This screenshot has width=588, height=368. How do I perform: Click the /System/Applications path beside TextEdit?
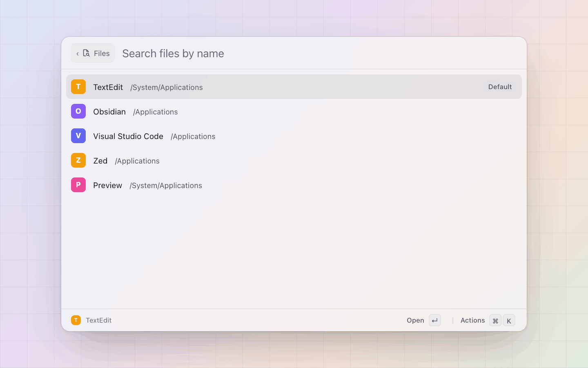167,88
